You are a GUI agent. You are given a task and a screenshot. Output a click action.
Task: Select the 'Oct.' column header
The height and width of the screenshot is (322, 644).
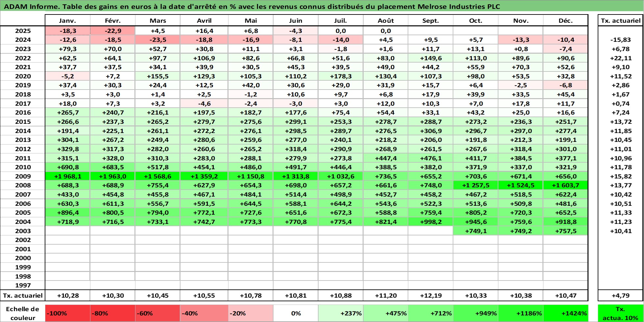pyautogui.click(x=476, y=20)
